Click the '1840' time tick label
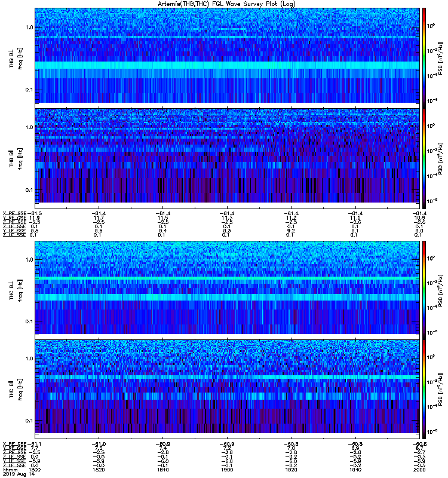 (x=163, y=470)
